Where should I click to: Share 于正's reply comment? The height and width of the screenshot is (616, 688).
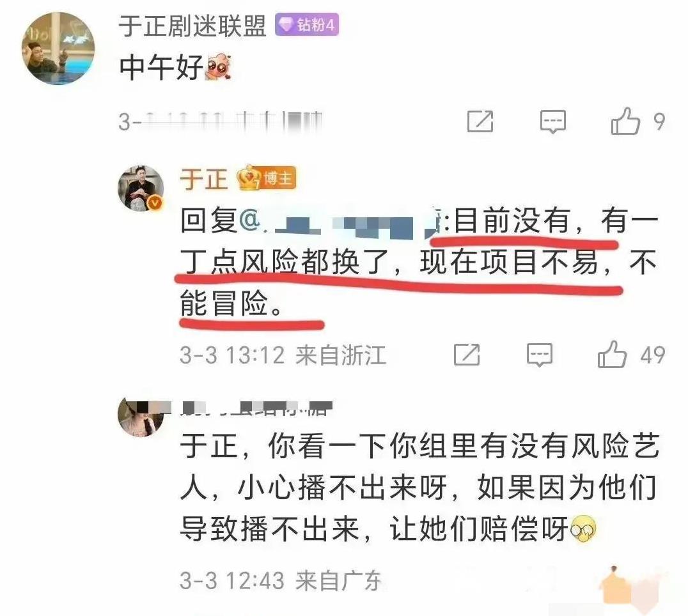tap(466, 355)
